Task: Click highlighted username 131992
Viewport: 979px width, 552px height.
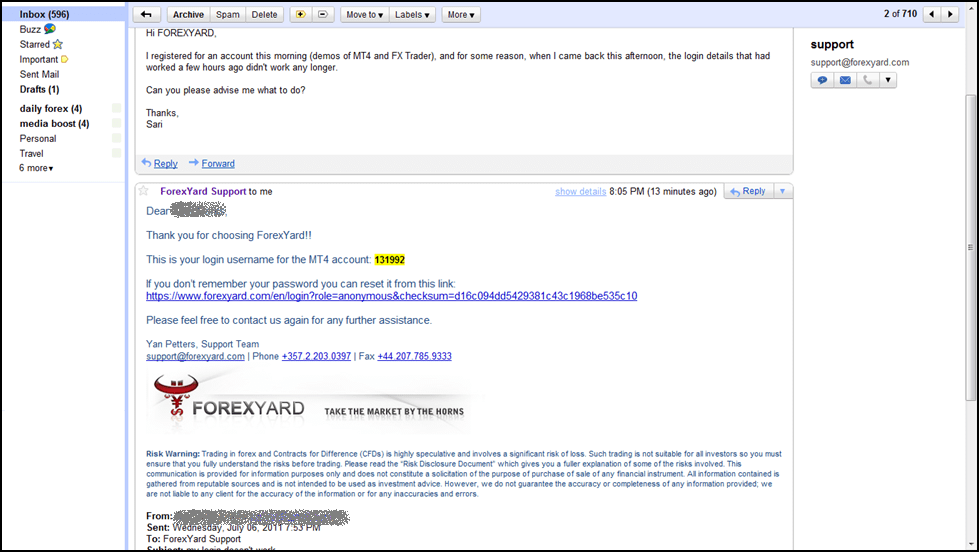Action: pyautogui.click(x=390, y=260)
